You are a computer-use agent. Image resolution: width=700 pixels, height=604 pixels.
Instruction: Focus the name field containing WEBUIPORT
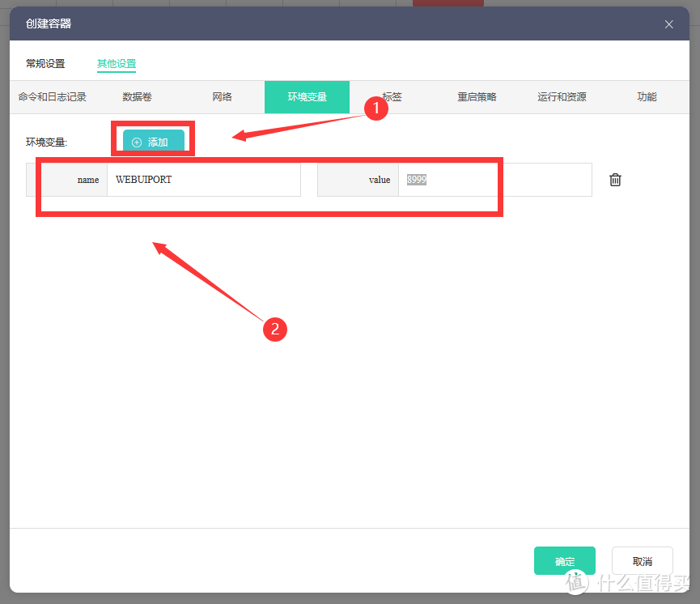204,180
